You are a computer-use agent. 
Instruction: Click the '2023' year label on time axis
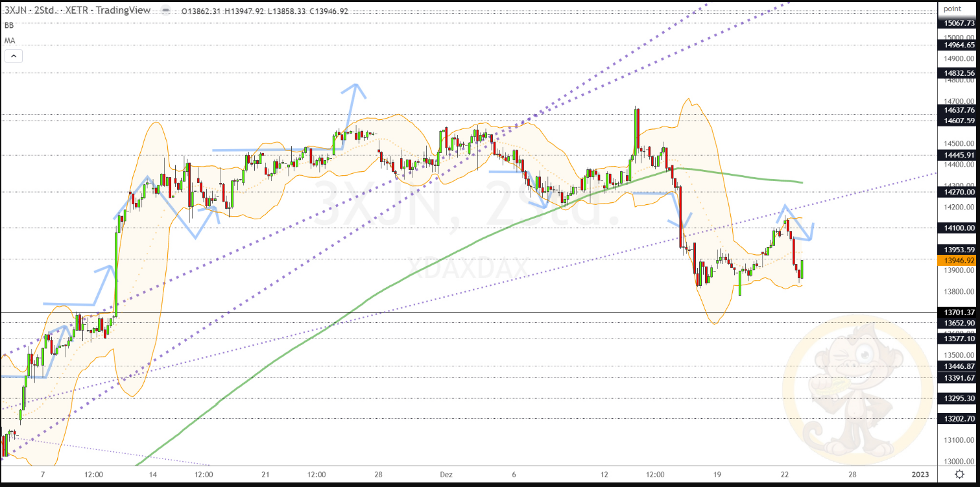(x=920, y=475)
